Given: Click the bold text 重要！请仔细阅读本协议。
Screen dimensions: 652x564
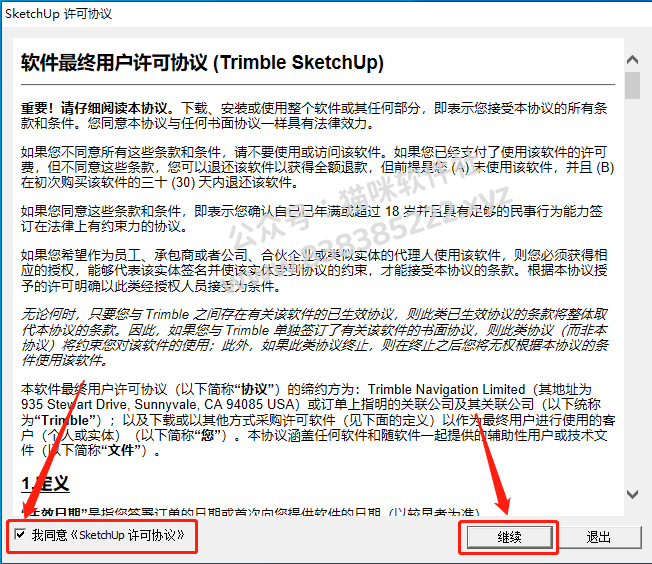Looking at the screenshot, I should [98, 109].
